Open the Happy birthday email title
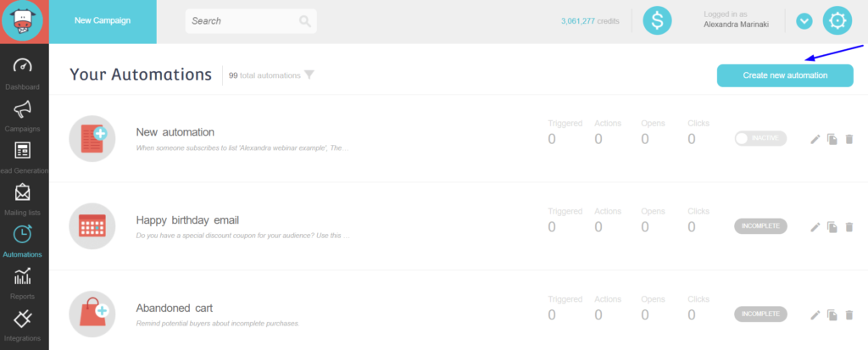Viewport: 868px width, 350px height. pyautogui.click(x=187, y=219)
